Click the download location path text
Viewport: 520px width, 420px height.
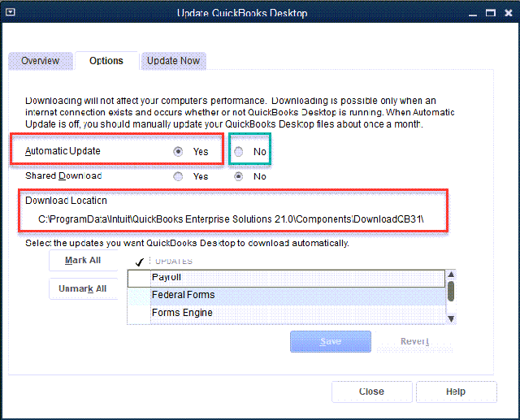(x=231, y=219)
